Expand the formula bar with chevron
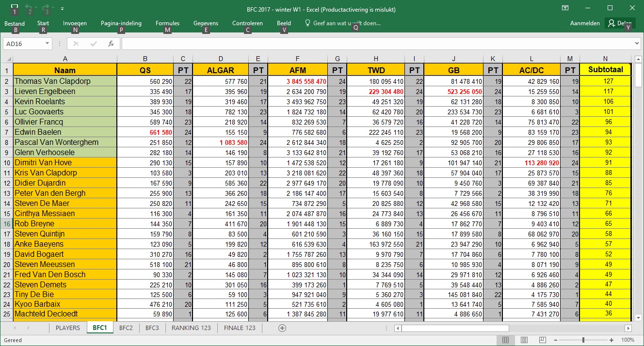This screenshot has height=346, width=644. coord(637,44)
